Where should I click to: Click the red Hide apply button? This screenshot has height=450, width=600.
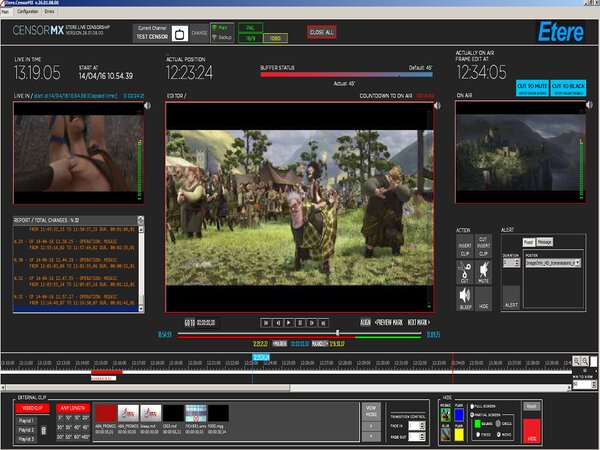click(532, 431)
